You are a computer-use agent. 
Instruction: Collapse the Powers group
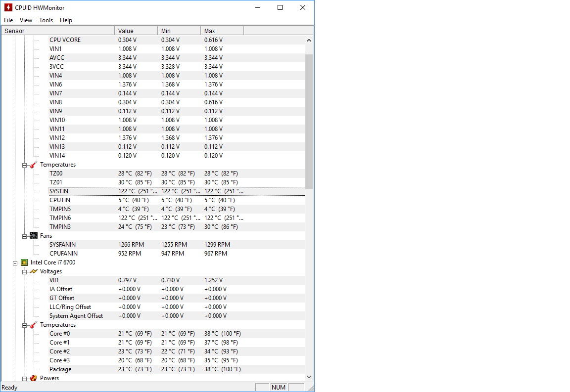coord(24,379)
